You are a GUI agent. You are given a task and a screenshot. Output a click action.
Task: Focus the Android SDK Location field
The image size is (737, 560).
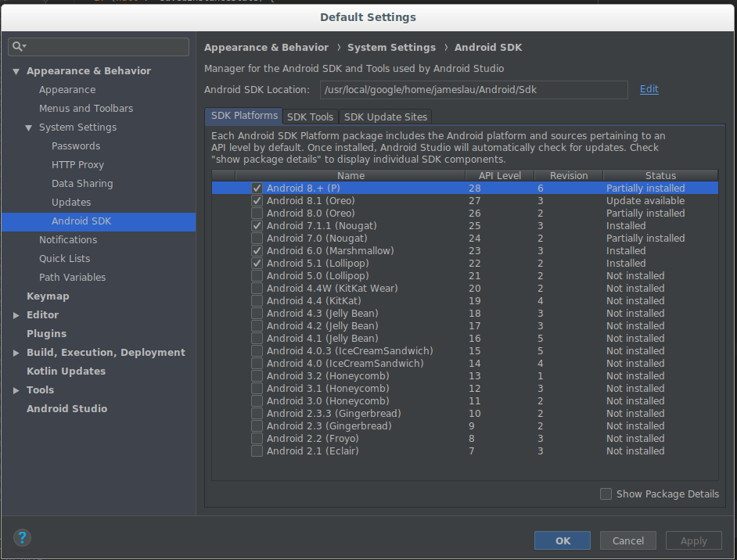(x=473, y=90)
